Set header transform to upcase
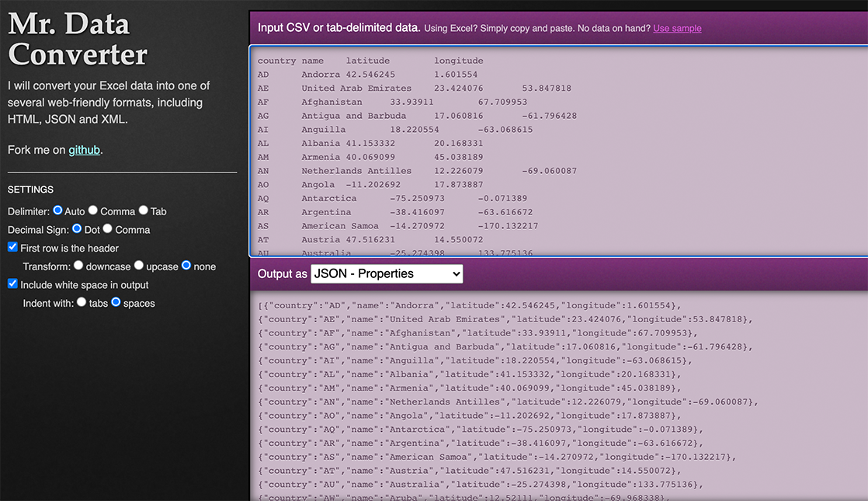The image size is (868, 501). (x=139, y=266)
